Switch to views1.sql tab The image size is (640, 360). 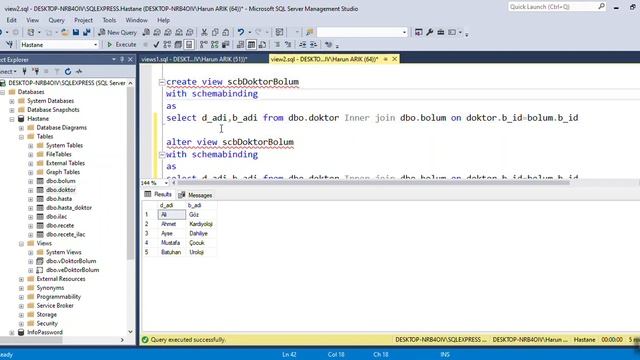point(194,59)
